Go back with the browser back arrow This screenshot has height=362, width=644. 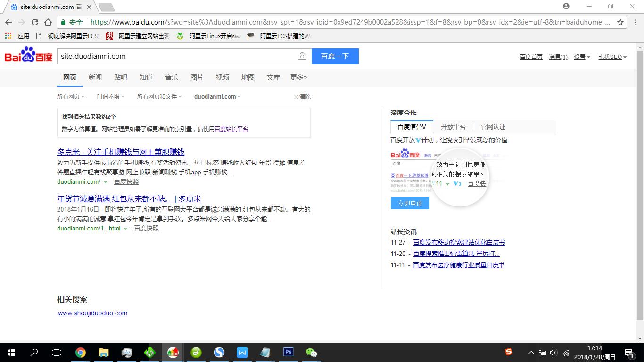click(x=8, y=22)
